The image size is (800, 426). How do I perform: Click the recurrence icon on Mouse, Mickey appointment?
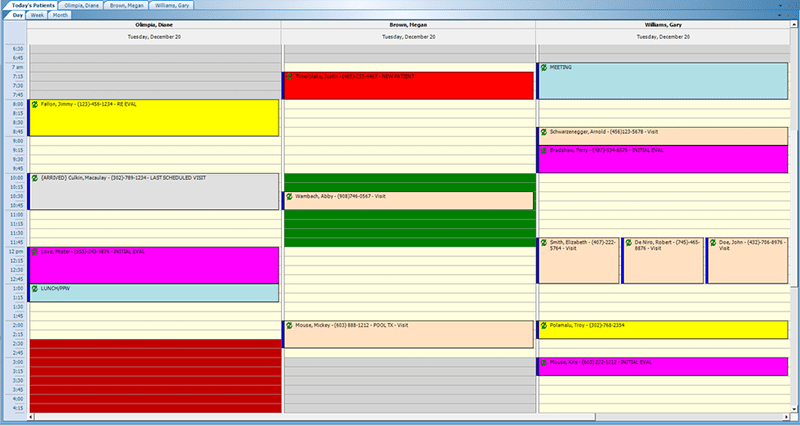(289, 325)
